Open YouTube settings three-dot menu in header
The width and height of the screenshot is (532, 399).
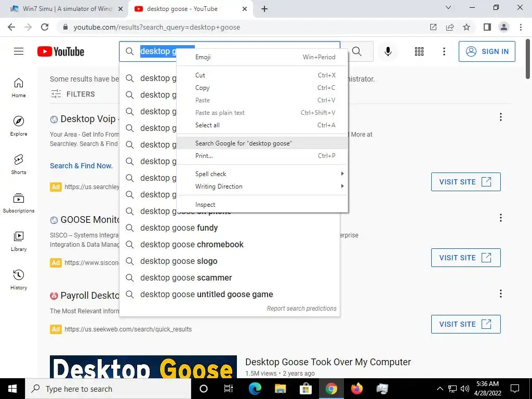click(444, 51)
